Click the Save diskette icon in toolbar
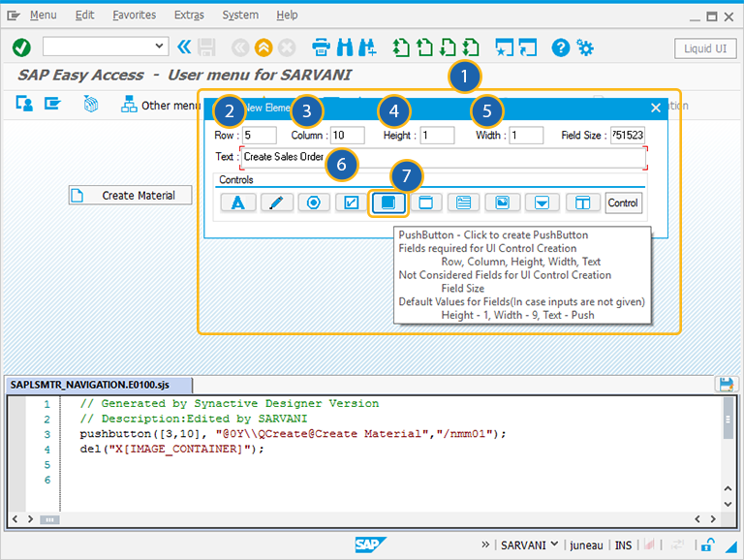 [206, 47]
